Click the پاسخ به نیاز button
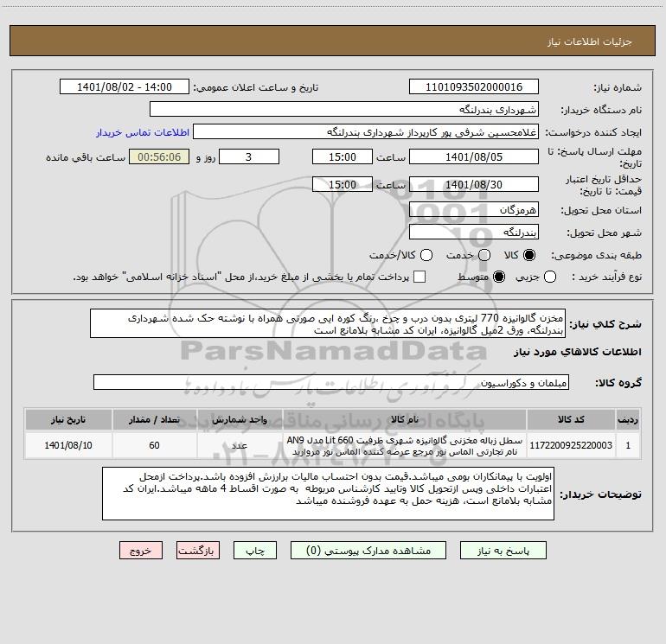Image resolution: width=666 pixels, height=644 pixels. pos(503,551)
